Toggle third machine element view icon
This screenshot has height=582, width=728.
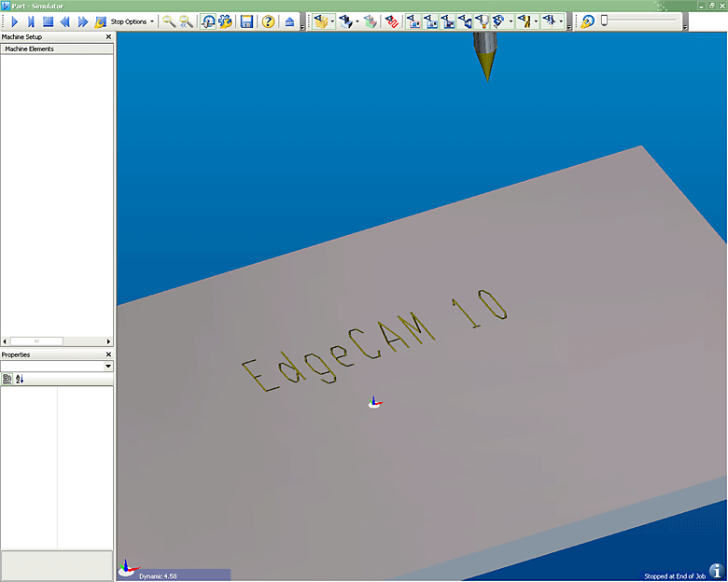448,21
